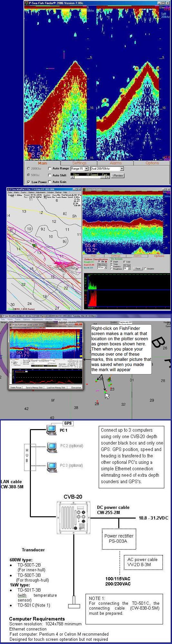Open the Pt Size 24 dropdown

pyautogui.click(x=127, y=268)
